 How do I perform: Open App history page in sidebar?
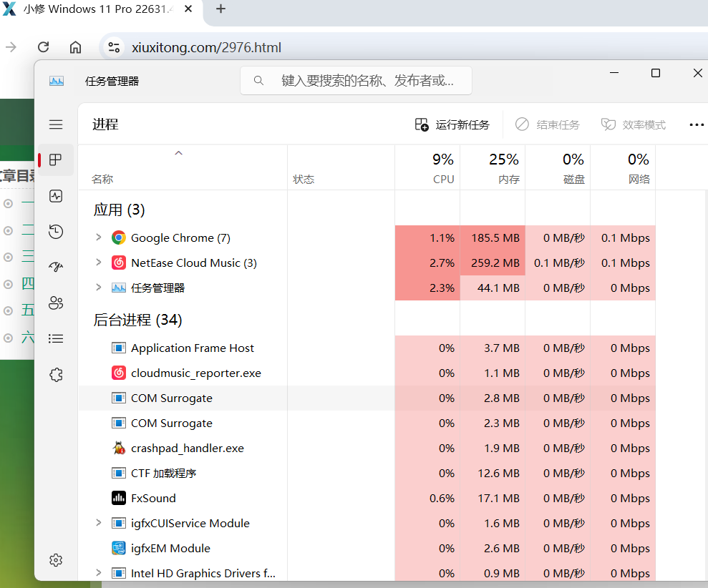(56, 232)
